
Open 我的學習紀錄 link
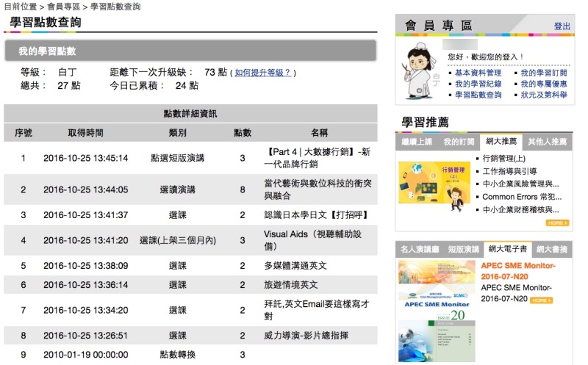coord(478,84)
